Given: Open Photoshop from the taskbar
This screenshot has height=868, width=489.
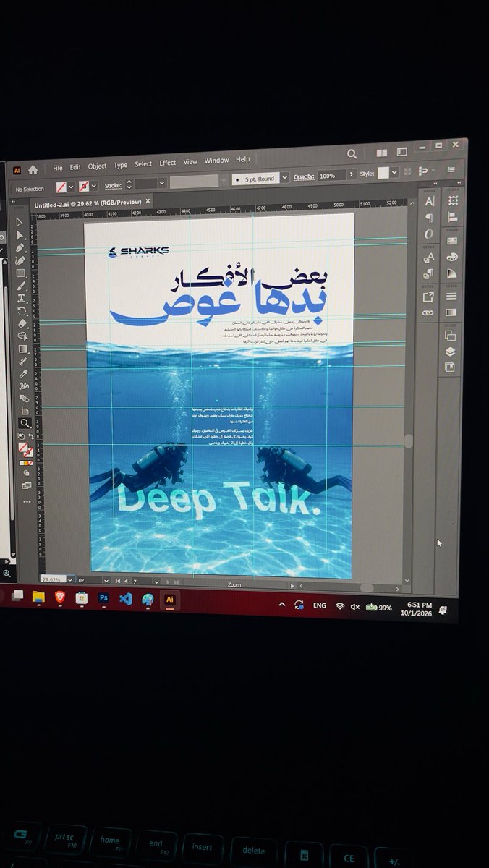Looking at the screenshot, I should tap(103, 599).
